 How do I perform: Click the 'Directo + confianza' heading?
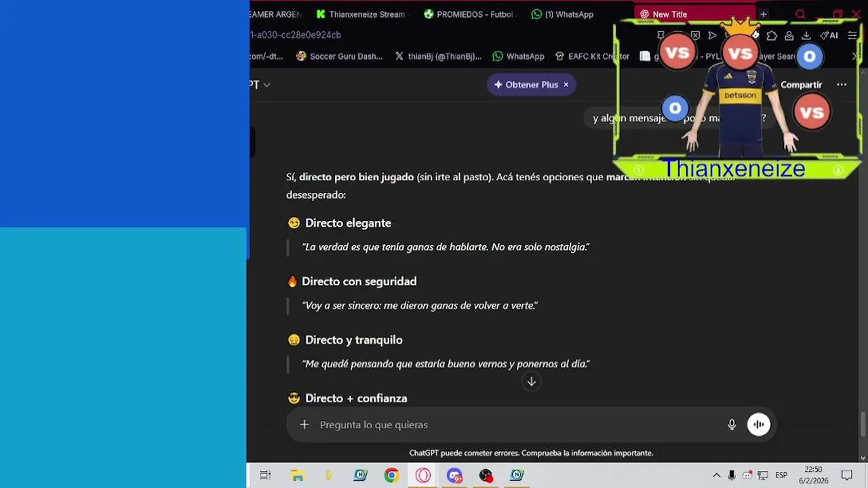pyautogui.click(x=356, y=399)
